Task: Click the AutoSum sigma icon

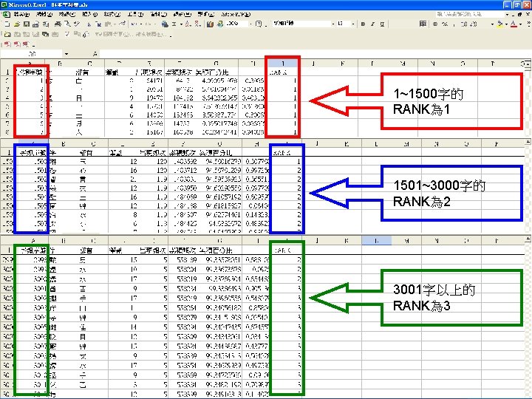Action: (174, 24)
